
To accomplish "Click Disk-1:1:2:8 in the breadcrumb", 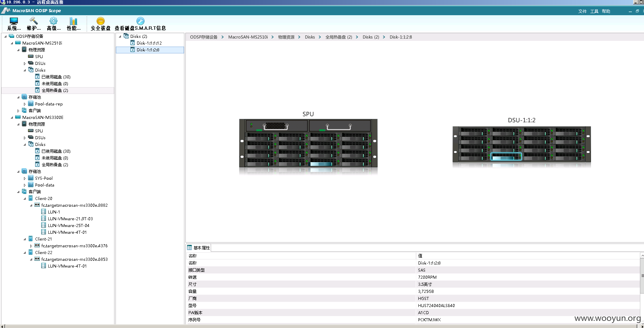I will tap(401, 37).
